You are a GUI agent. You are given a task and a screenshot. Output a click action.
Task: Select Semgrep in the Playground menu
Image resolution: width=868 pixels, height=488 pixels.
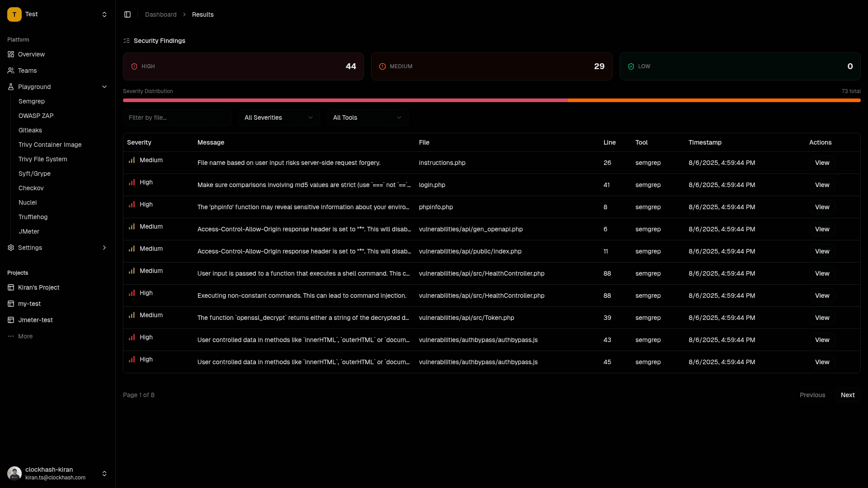(x=32, y=101)
